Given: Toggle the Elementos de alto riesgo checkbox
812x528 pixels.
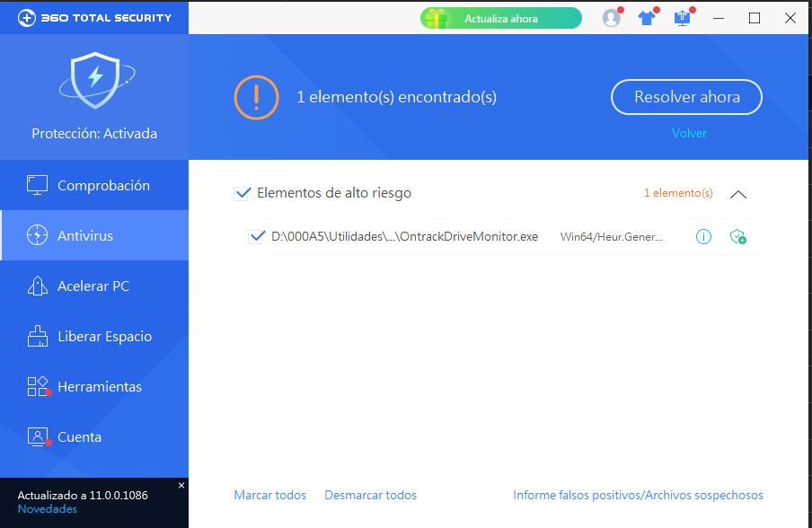Looking at the screenshot, I should (243, 193).
